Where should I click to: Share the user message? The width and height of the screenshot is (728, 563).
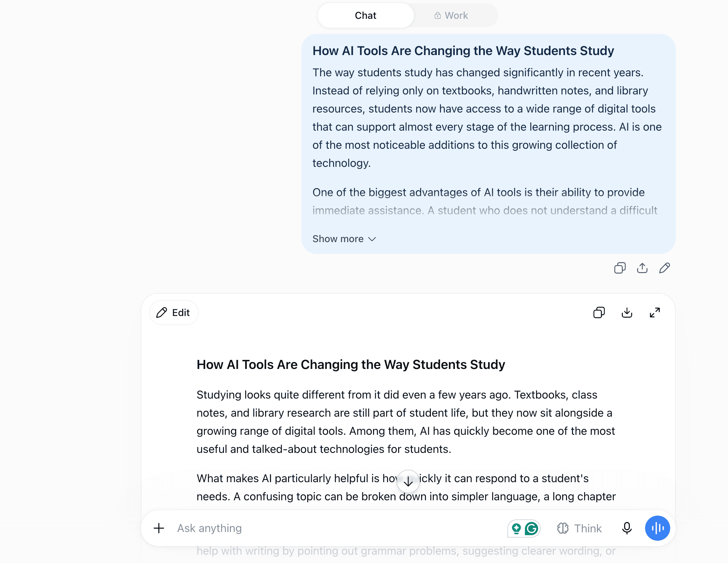[x=642, y=268]
